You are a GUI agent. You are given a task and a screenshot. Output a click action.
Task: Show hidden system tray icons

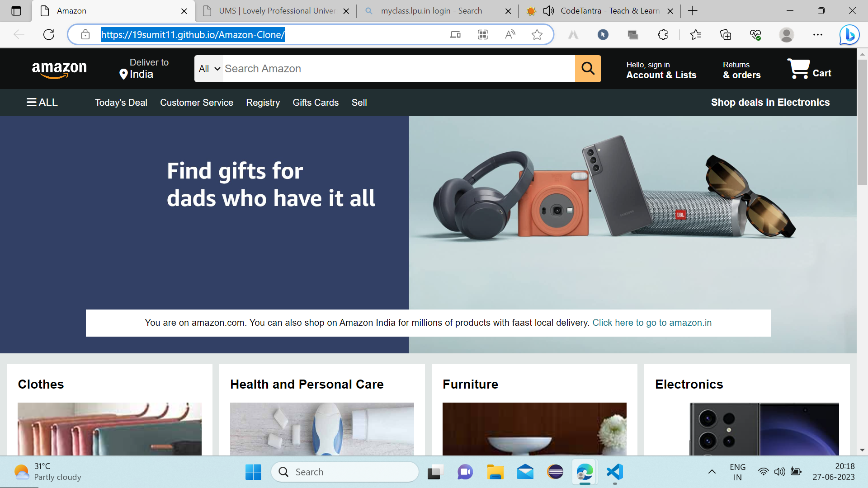[x=712, y=472]
